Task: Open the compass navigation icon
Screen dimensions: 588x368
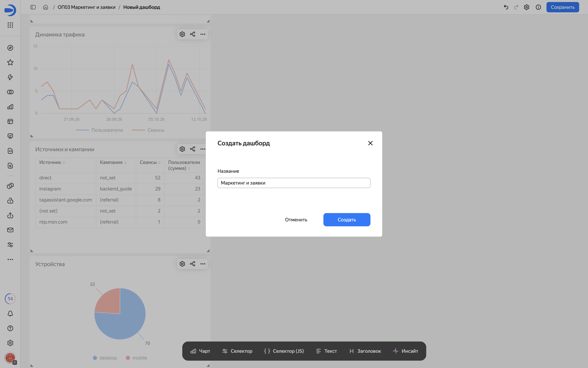Action: point(10,48)
